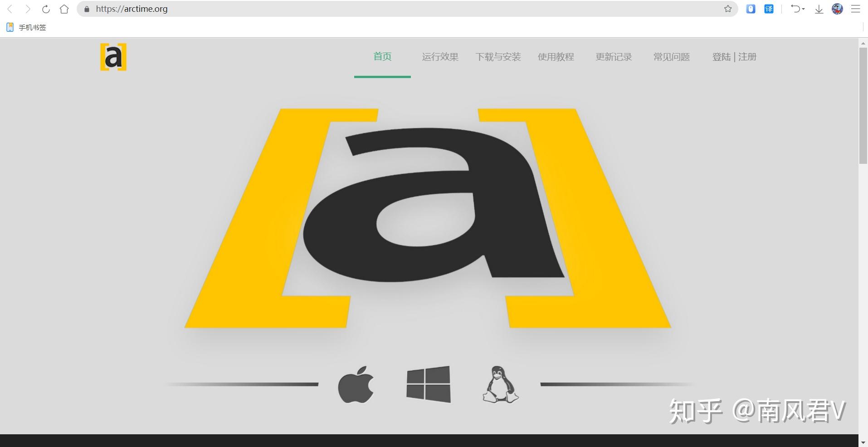Screen dimensions: 868x447
Task: Click the address bar showing https://arctime.org
Action: click(407, 9)
